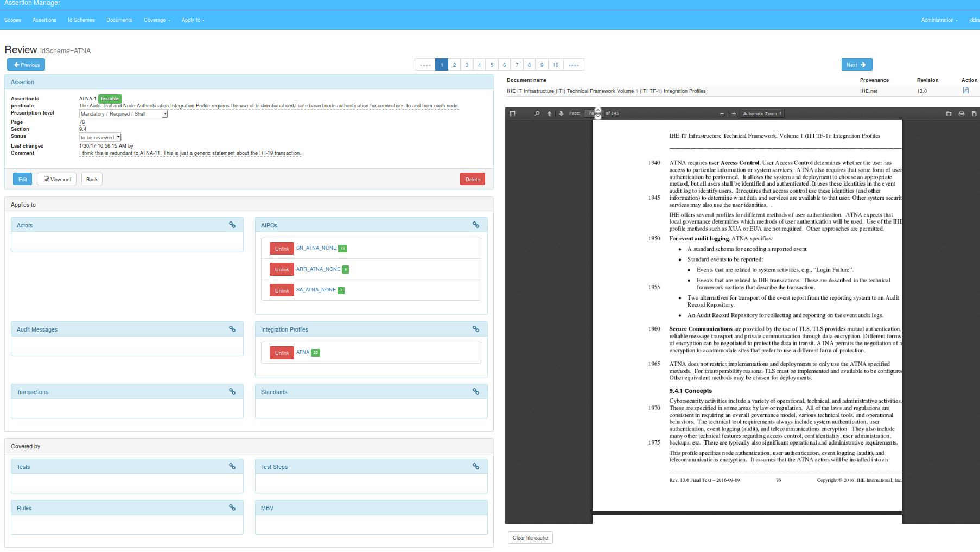This screenshot has width=980, height=552.
Task: Print the PDF document
Action: coord(961,113)
